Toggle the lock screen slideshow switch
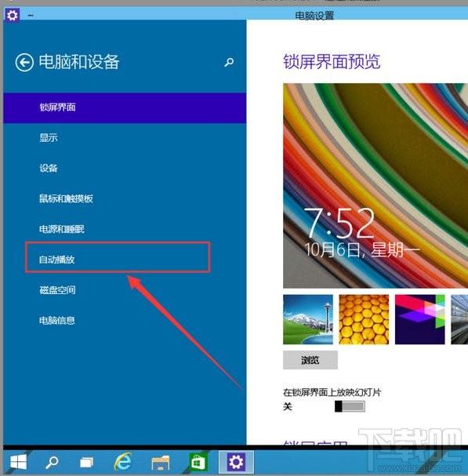This screenshot has width=468, height=476. click(x=350, y=406)
